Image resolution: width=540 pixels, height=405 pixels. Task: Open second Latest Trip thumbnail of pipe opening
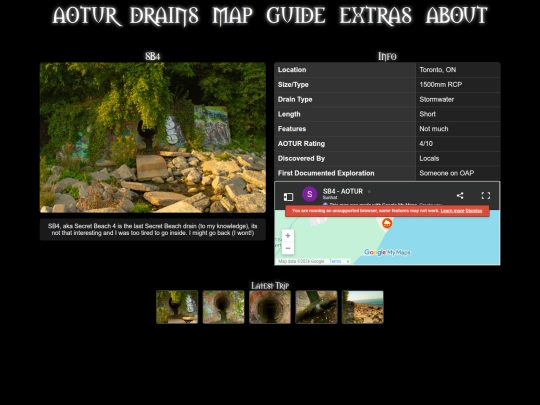point(224,307)
